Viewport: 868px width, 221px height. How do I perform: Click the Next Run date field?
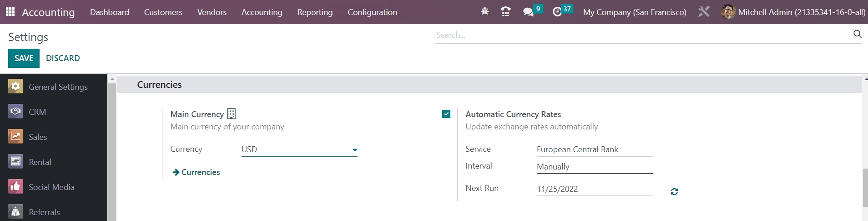[594, 189]
